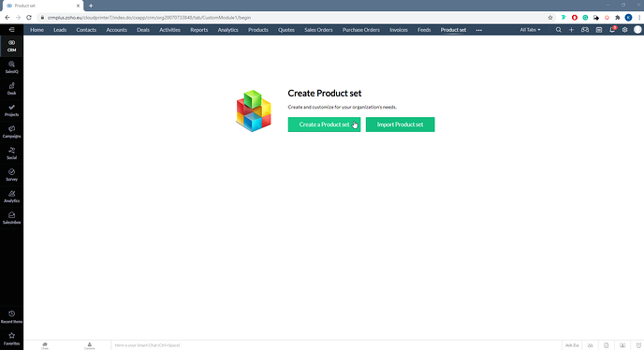644x350 pixels.
Task: Click the browser address bar
Action: (x=296, y=18)
